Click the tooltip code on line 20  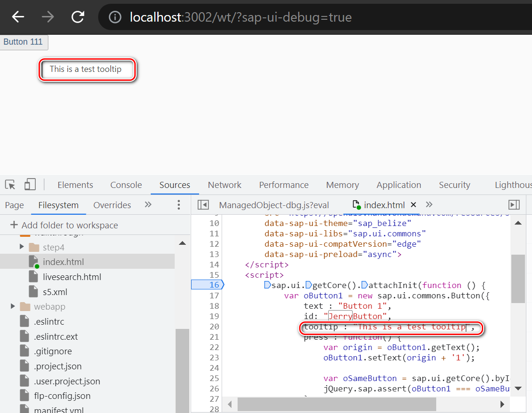[389, 327]
